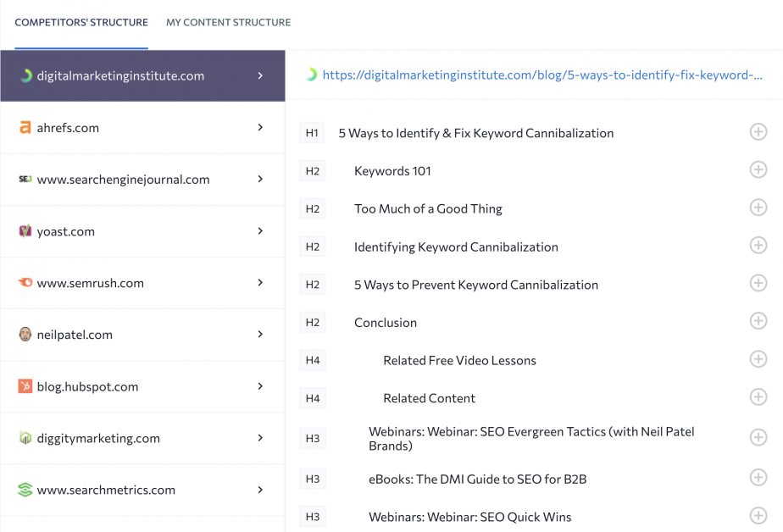Click Neil Patel's avatar icon
The width and height of the screenshot is (783, 532).
coord(25,335)
